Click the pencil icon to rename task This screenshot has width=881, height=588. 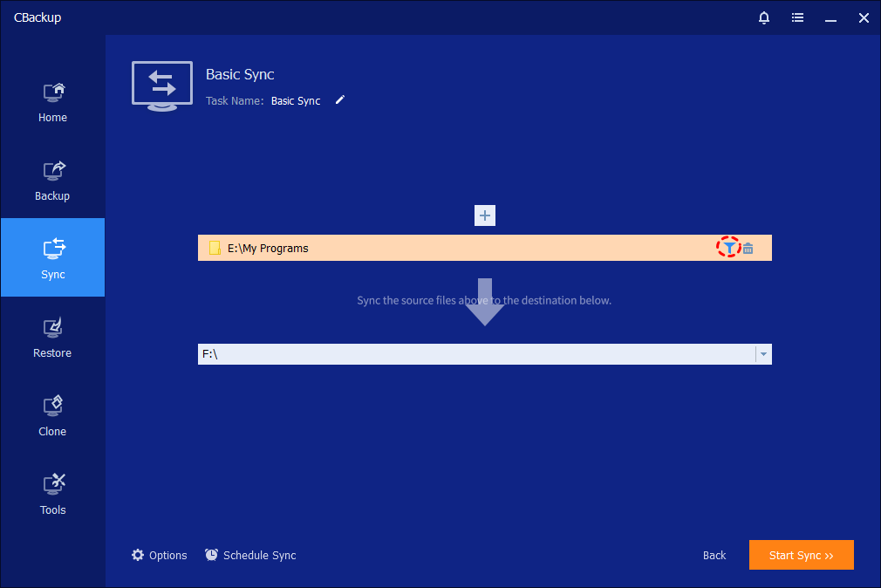coord(340,100)
